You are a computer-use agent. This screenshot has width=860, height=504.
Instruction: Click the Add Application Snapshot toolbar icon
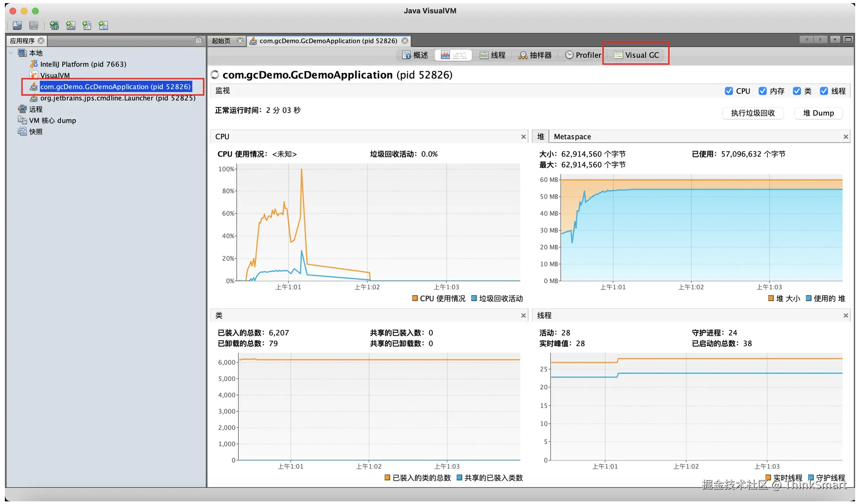[x=103, y=26]
